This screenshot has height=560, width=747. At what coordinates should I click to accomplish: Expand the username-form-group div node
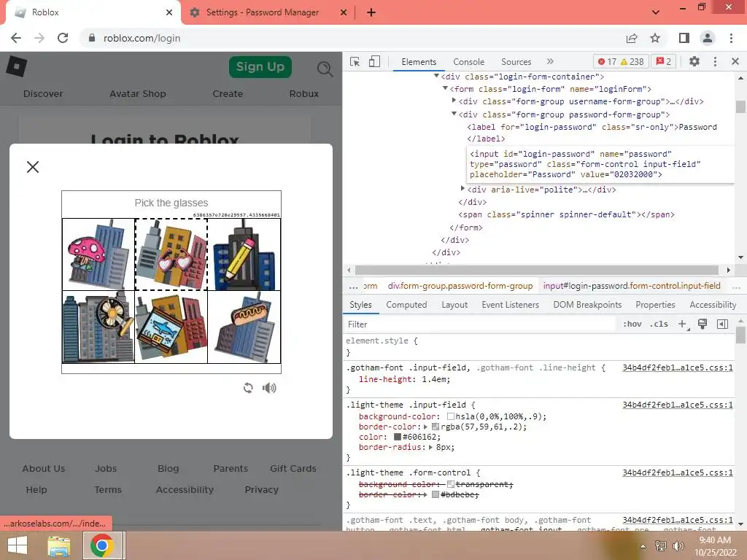pyautogui.click(x=454, y=101)
